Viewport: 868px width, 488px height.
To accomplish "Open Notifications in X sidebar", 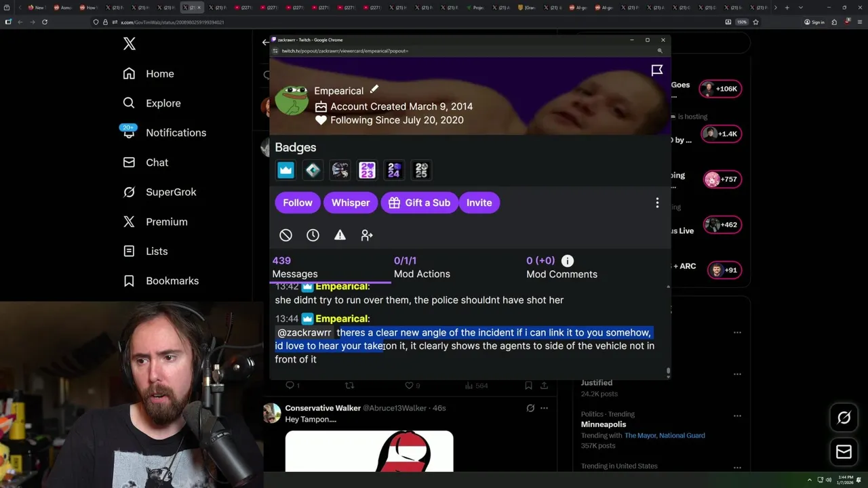I will coord(164,132).
